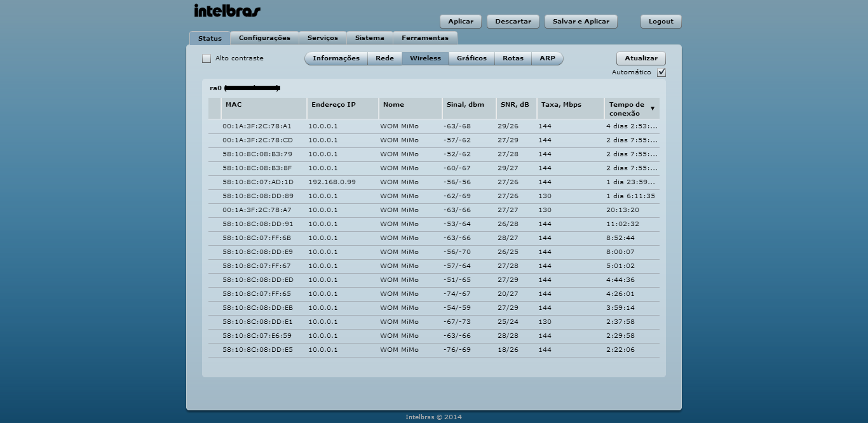Select MAC 58:10:8C:08:B3:8F

[x=257, y=168]
